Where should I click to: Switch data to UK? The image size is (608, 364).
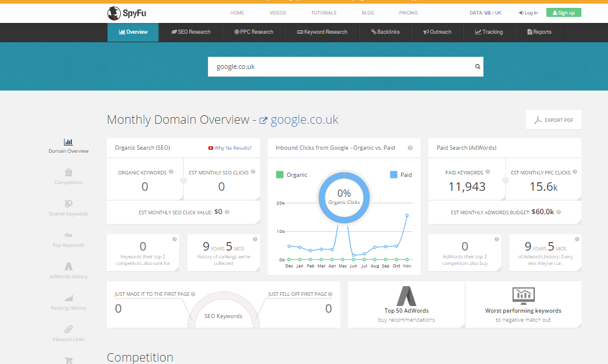click(498, 13)
